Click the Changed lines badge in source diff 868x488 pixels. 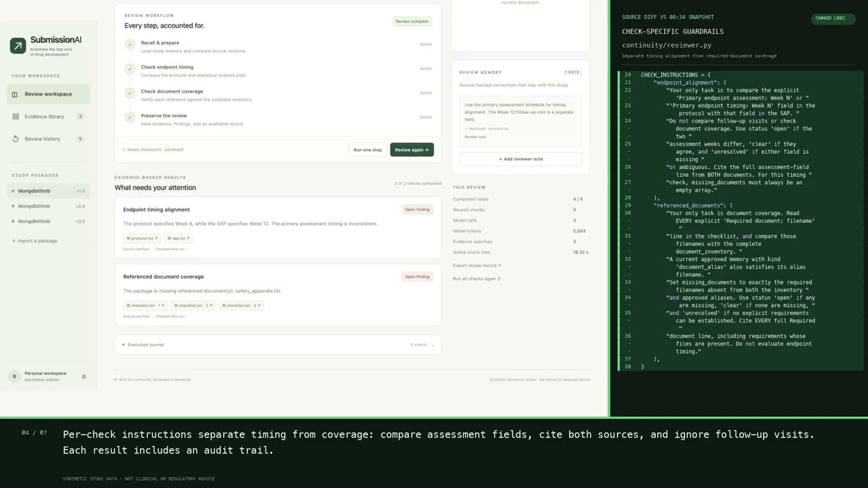pyautogui.click(x=833, y=18)
